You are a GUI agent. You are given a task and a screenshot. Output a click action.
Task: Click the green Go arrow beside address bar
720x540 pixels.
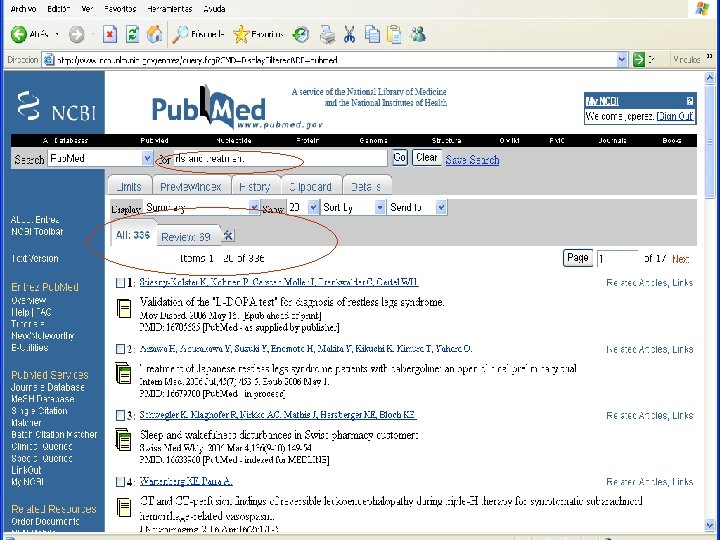(638, 60)
